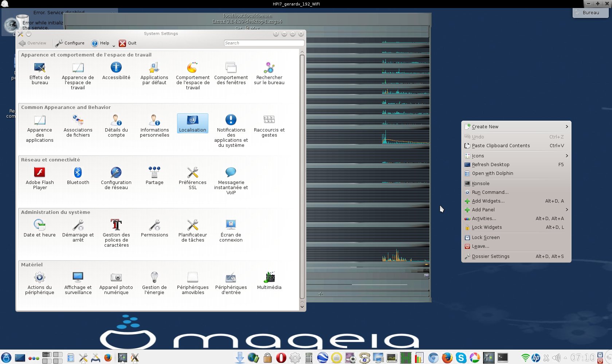This screenshot has width=612, height=364.
Task: Open Informations personnelles module
Action: pos(154,126)
